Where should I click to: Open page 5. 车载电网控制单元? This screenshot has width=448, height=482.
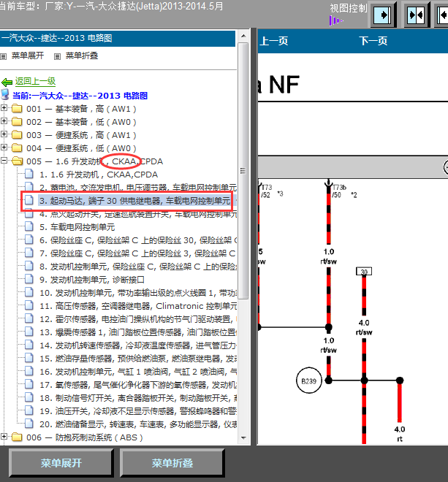[x=77, y=227]
